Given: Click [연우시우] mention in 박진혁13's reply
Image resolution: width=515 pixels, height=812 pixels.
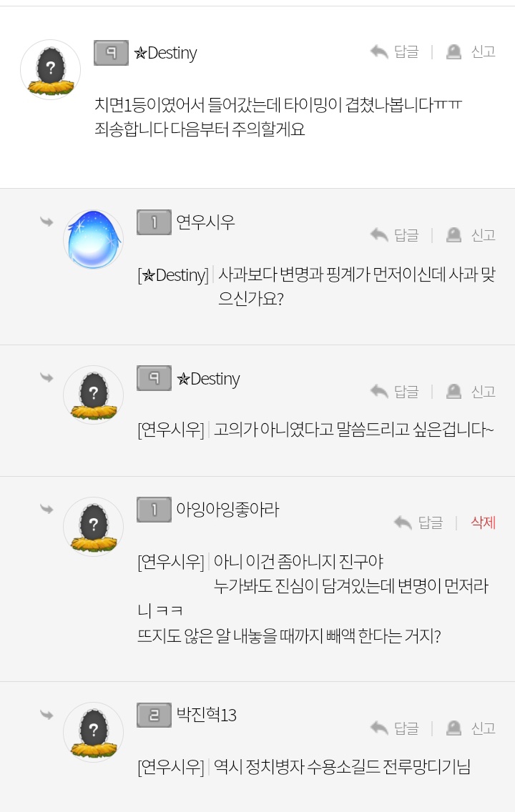Looking at the screenshot, I should coord(171,767).
